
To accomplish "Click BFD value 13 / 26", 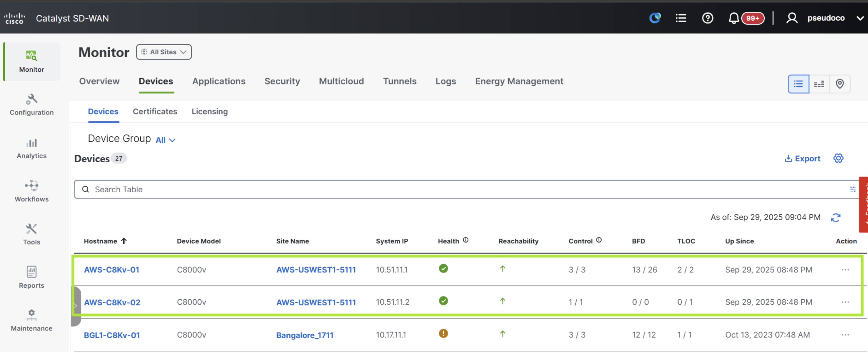I will [644, 270].
